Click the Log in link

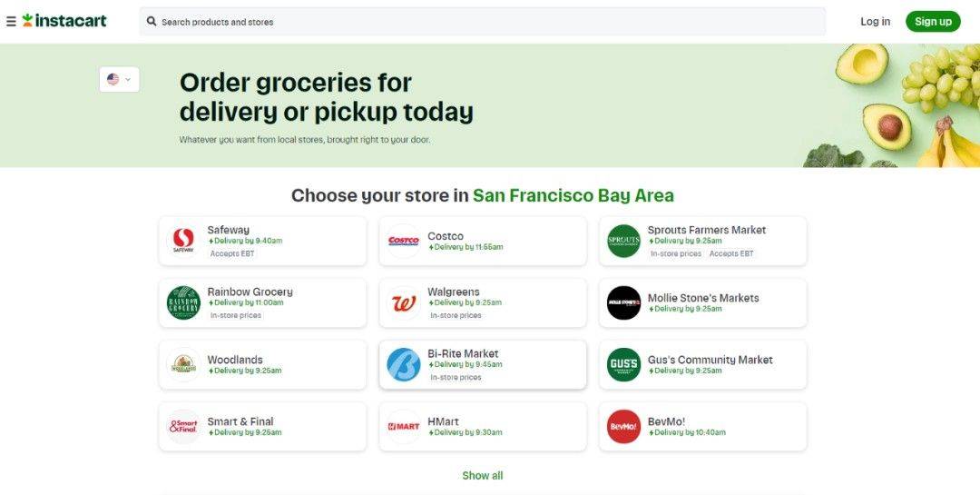point(875,21)
